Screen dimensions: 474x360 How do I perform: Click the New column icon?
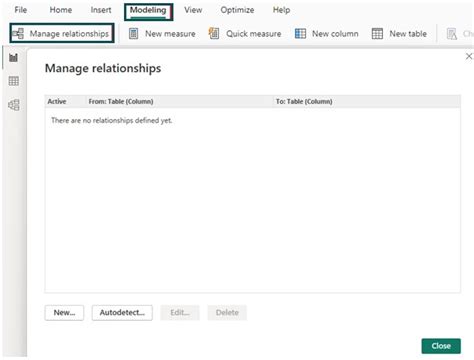pyautogui.click(x=300, y=34)
